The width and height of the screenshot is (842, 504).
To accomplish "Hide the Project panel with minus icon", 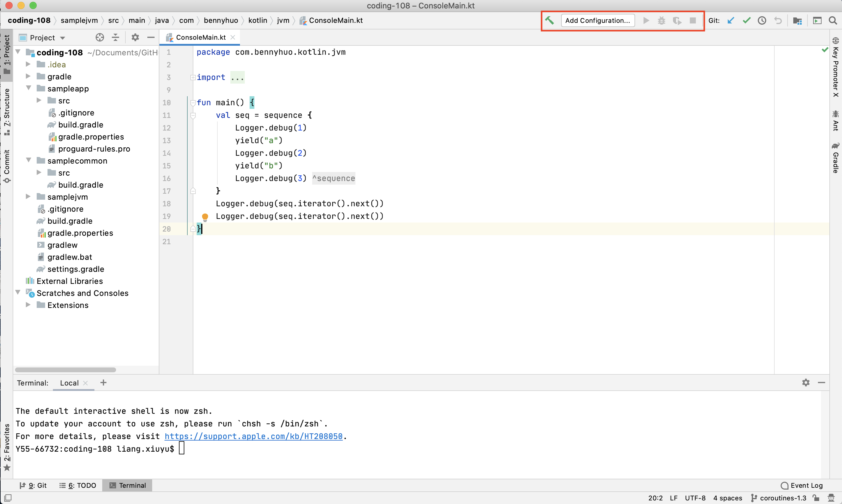I will coord(151,37).
